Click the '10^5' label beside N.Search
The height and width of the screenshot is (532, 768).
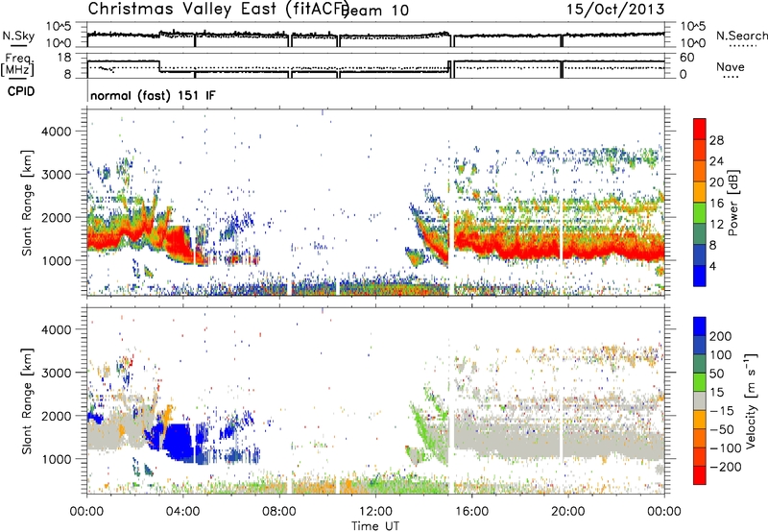point(692,26)
